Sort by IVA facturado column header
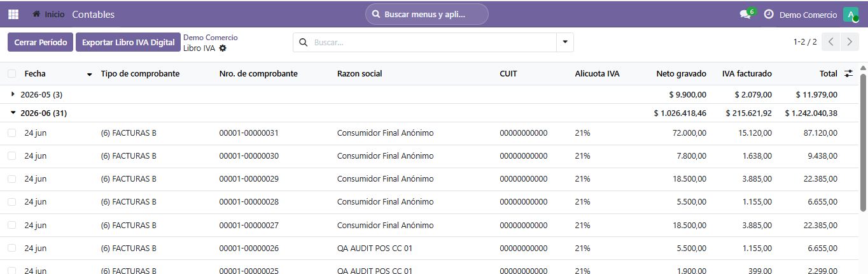 point(746,74)
